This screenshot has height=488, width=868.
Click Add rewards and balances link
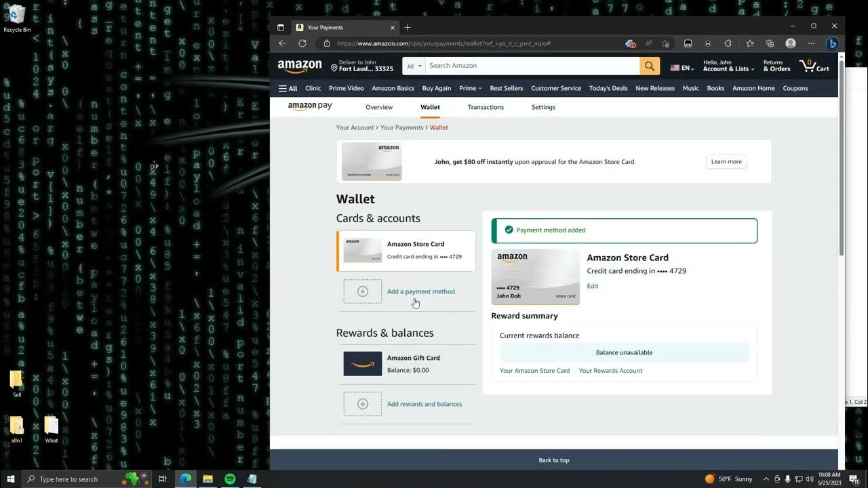point(425,404)
